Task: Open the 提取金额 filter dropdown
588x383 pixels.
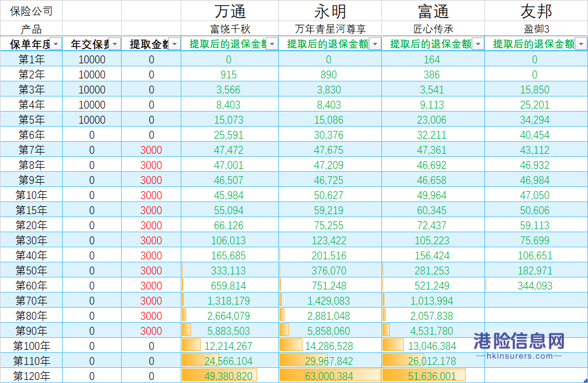Action: click(x=174, y=44)
